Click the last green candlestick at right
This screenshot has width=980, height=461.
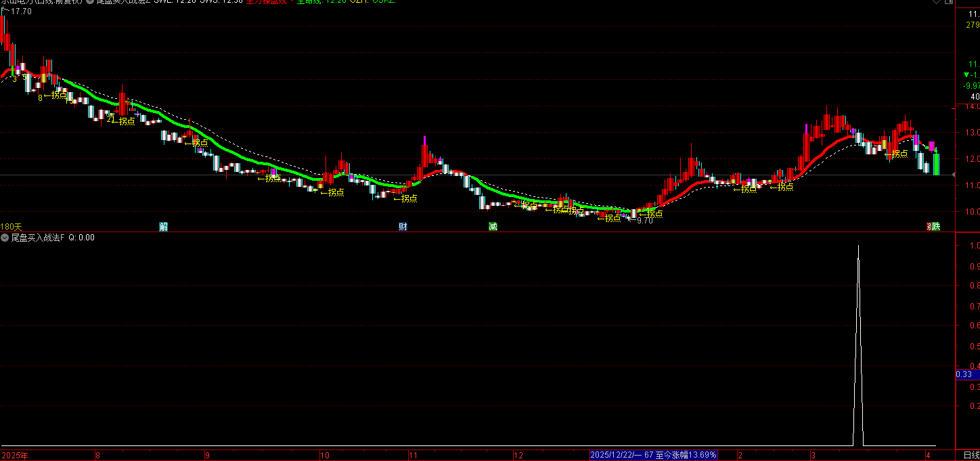(936, 164)
